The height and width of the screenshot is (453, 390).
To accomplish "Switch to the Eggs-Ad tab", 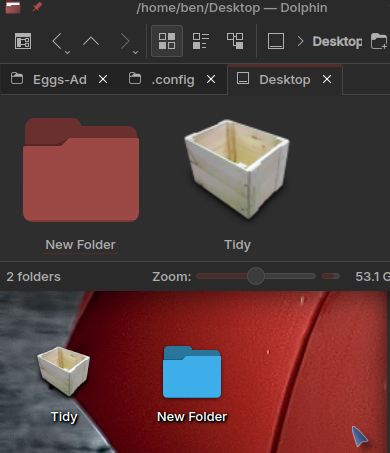I will pos(60,80).
